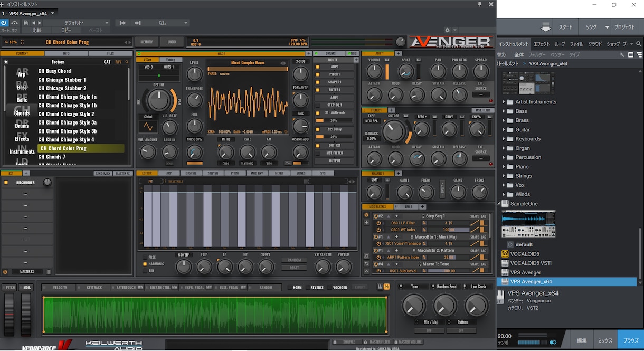
Task: Click the mod matrix undo arrow icon
Action: (x=366, y=263)
